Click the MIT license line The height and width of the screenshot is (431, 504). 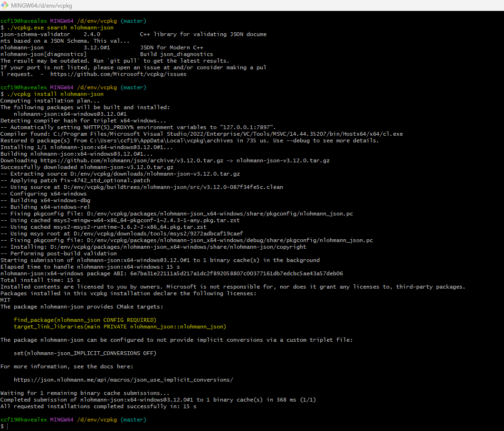tap(6, 300)
